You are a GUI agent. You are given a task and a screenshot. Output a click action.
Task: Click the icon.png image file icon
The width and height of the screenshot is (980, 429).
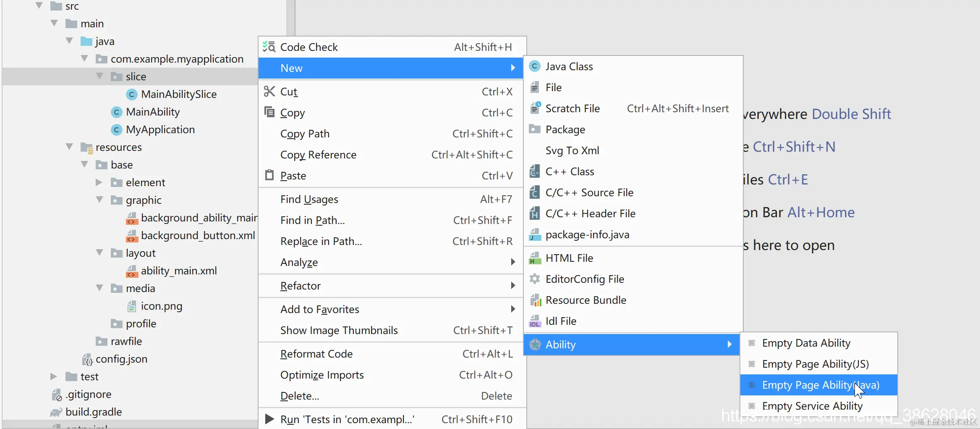pyautogui.click(x=132, y=306)
